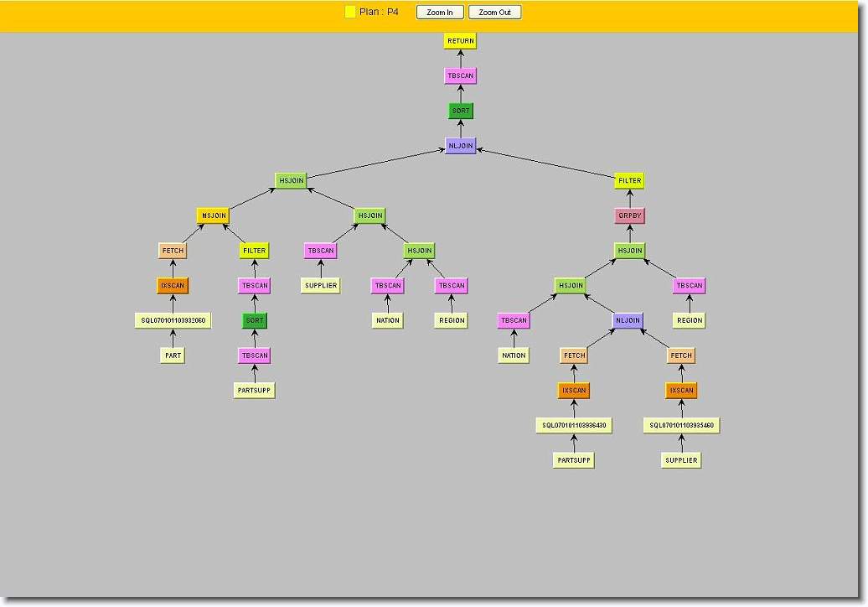The image size is (868, 607).
Task: Click the FETCH node directly beneath MSJOIN
Action: pos(173,251)
